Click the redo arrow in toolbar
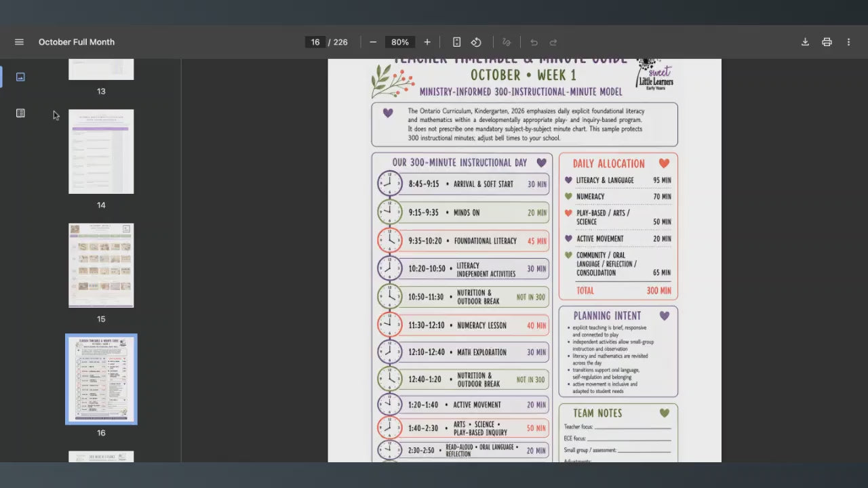 [x=553, y=42]
